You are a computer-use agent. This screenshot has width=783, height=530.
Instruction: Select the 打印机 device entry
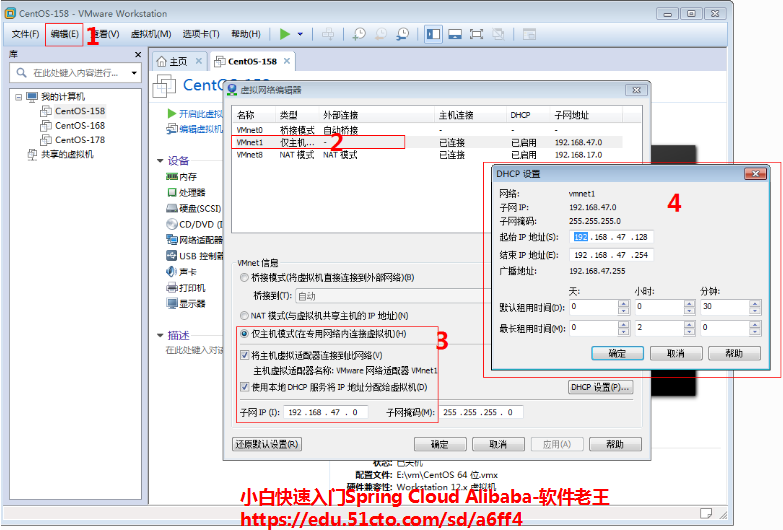pos(186,288)
